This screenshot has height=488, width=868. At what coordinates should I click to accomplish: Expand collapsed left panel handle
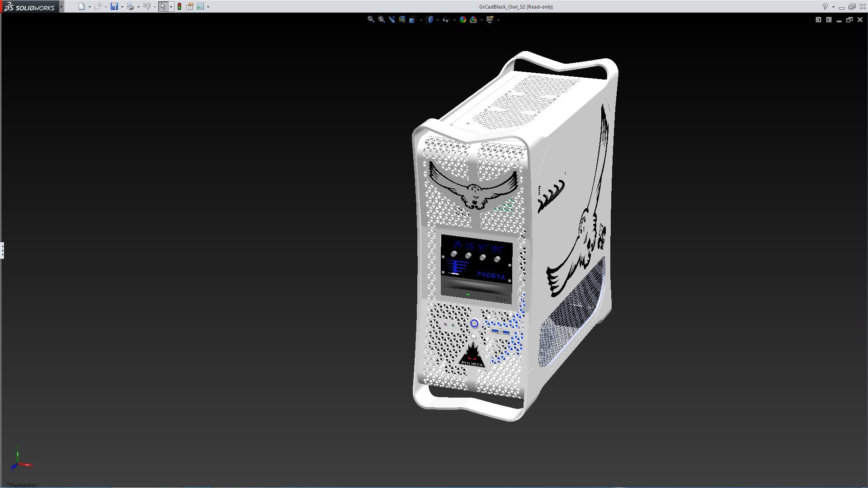click(x=2, y=250)
